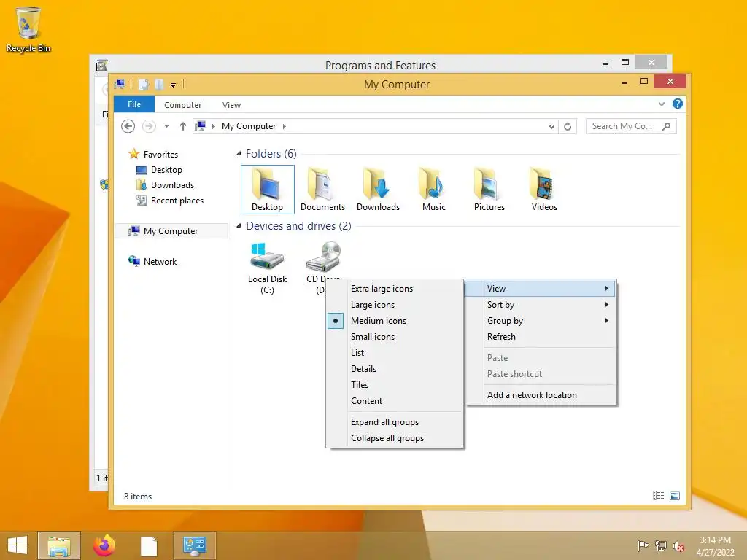This screenshot has height=560, width=747.
Task: Select the Desktop folder icon
Action: [267, 189]
